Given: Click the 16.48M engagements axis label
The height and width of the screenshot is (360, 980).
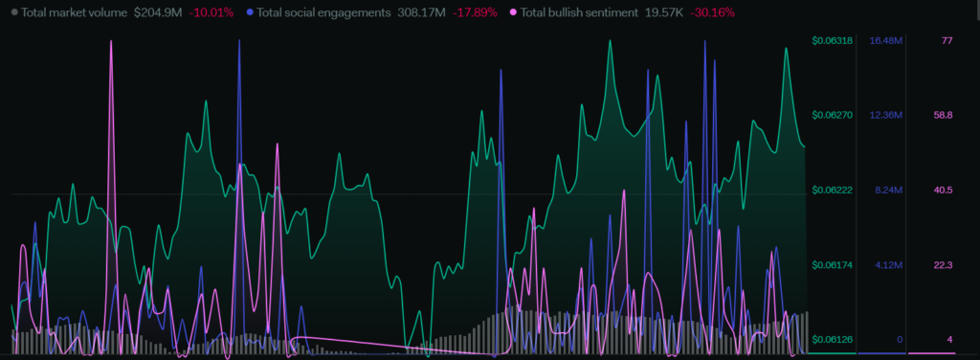Looking at the screenshot, I should click(886, 40).
